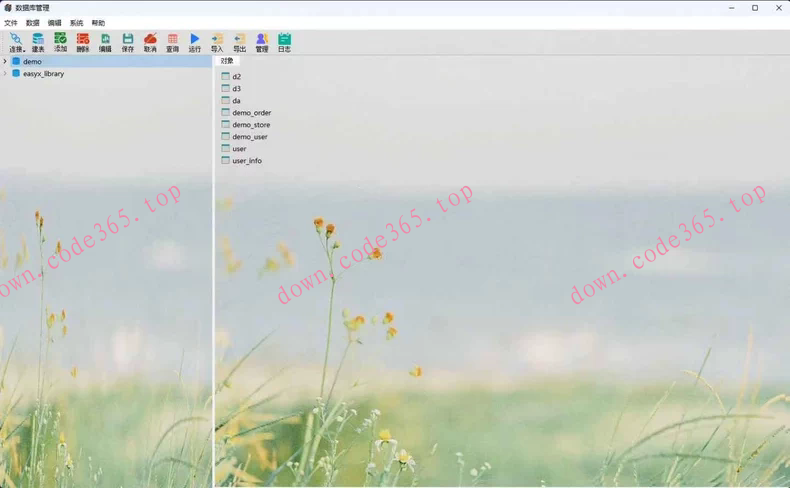
Task: Expand the easyx_library database tree node
Action: (x=5, y=74)
